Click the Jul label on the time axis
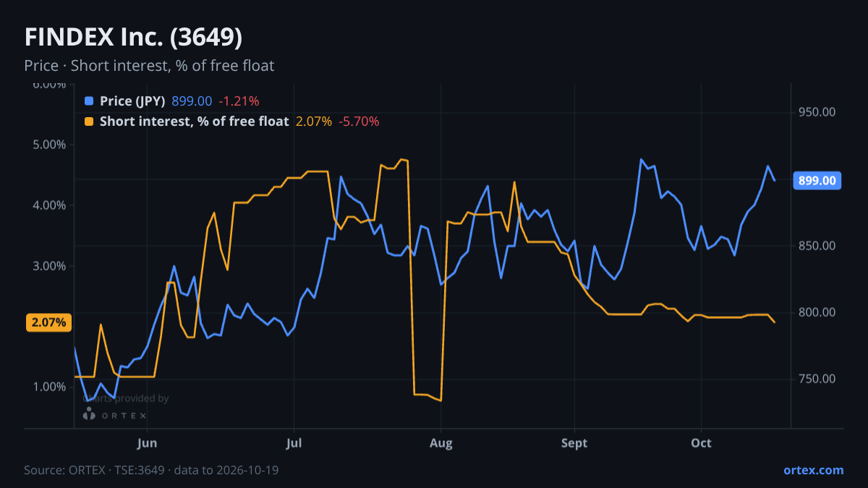Screen dimensions: 868x488 294,442
